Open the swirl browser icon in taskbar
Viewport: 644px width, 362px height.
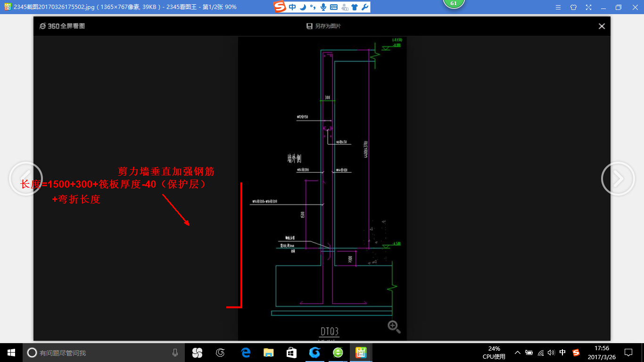220,353
